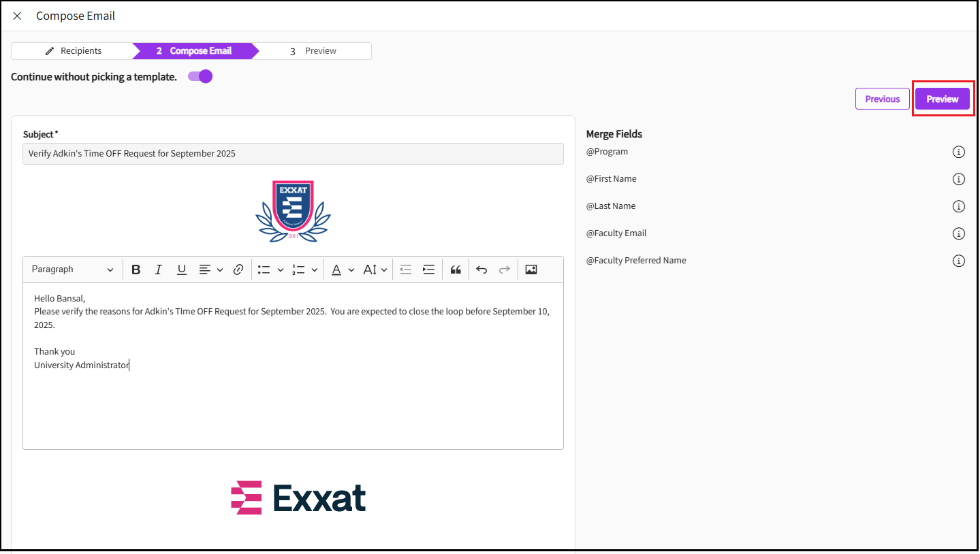Open the Paragraph style dropdown
The width and height of the screenshot is (980, 554).
[x=72, y=270]
